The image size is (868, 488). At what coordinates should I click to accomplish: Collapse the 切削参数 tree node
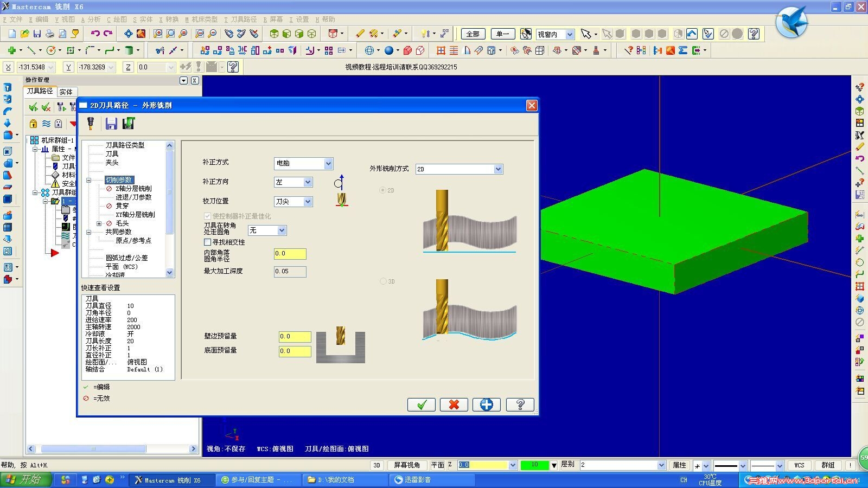click(x=89, y=180)
